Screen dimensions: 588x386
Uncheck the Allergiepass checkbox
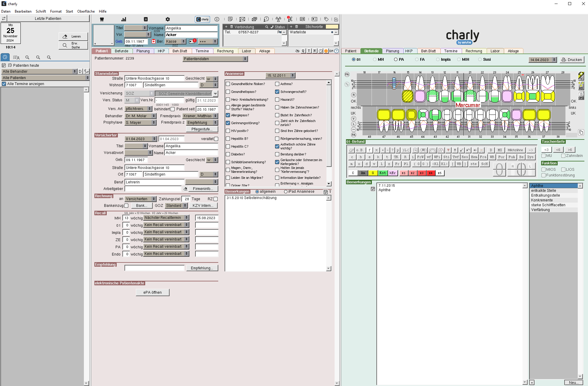coord(228,115)
